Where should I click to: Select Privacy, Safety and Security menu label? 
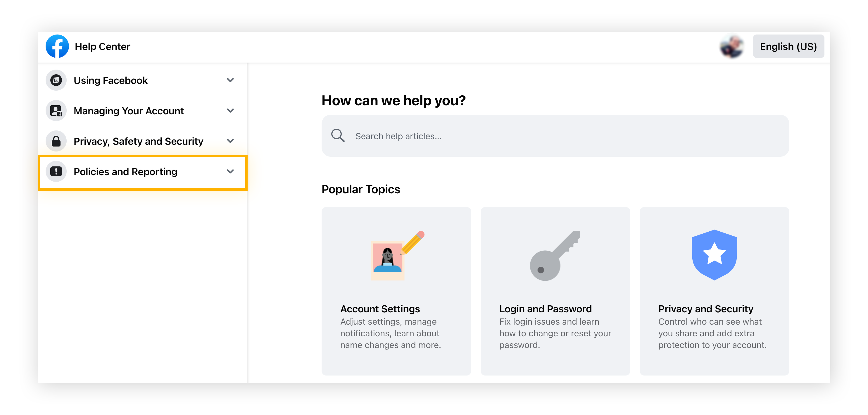click(x=139, y=141)
